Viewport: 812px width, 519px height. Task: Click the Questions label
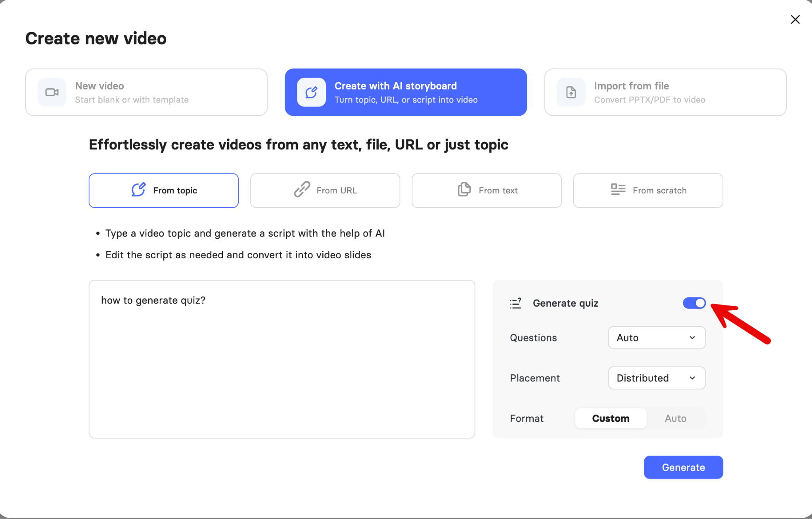click(533, 338)
